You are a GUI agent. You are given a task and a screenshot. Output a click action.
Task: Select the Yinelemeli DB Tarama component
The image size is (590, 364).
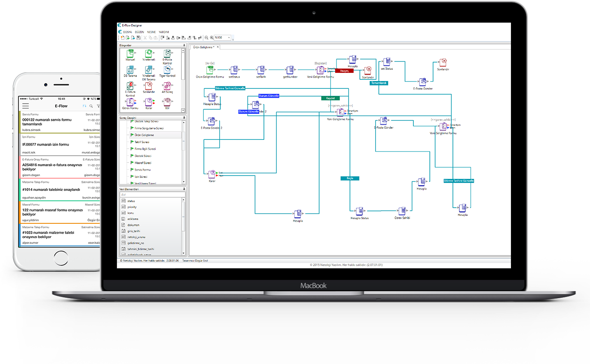149,73
